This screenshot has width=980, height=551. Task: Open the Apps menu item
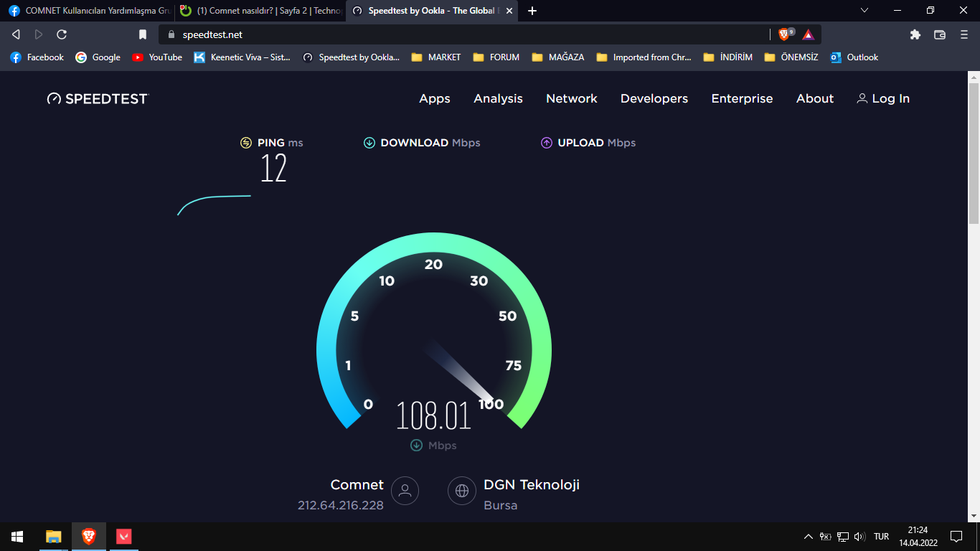435,99
